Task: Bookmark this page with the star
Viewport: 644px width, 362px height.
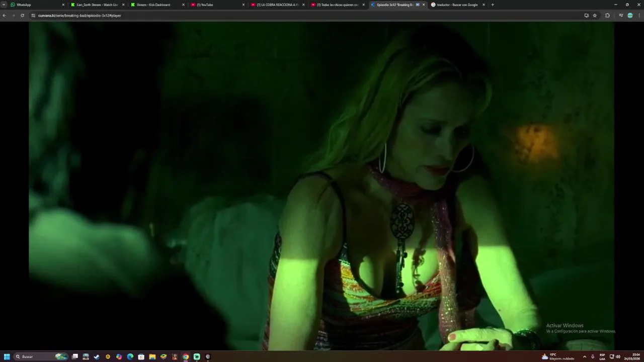Action: point(595,16)
